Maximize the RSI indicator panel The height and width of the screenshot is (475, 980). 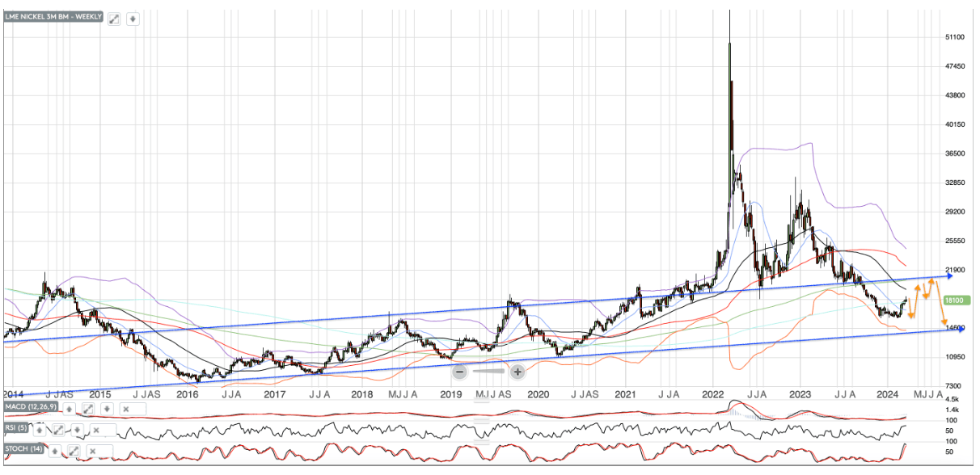pos(58,430)
